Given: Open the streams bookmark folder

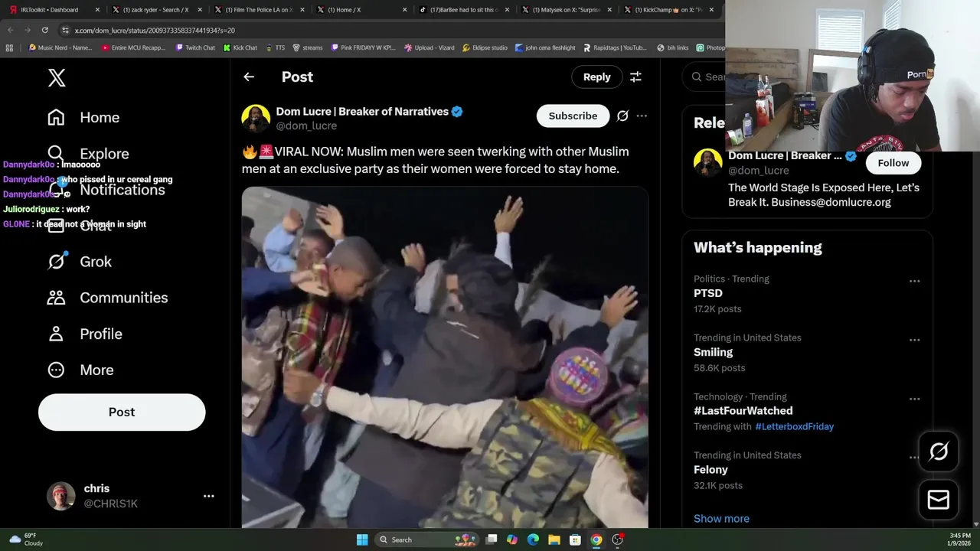Looking at the screenshot, I should click(308, 47).
